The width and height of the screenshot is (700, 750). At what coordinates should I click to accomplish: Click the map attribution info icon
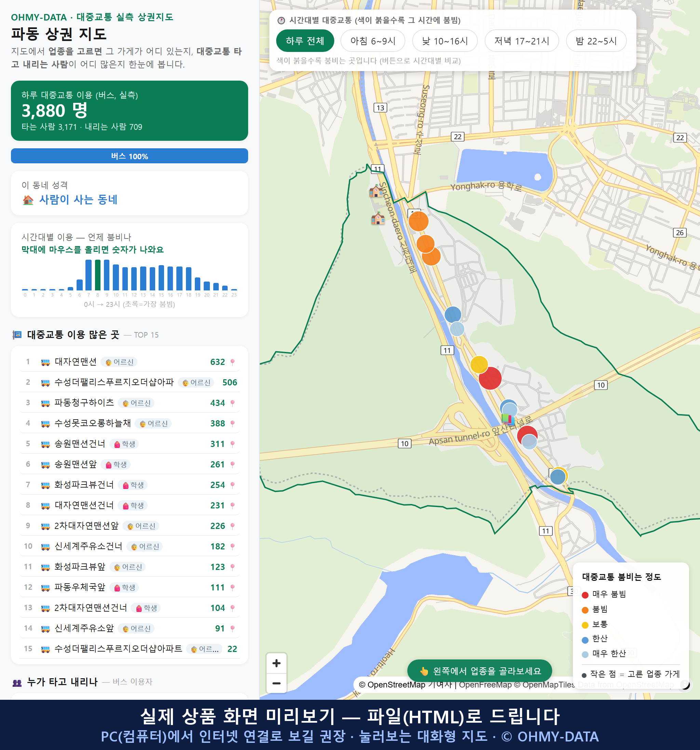[685, 684]
